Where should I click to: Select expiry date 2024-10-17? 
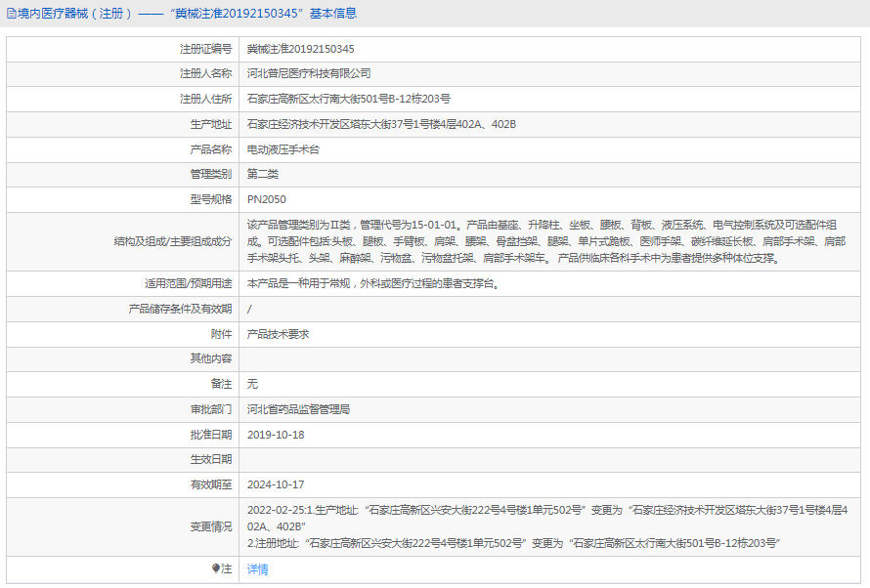point(276,484)
